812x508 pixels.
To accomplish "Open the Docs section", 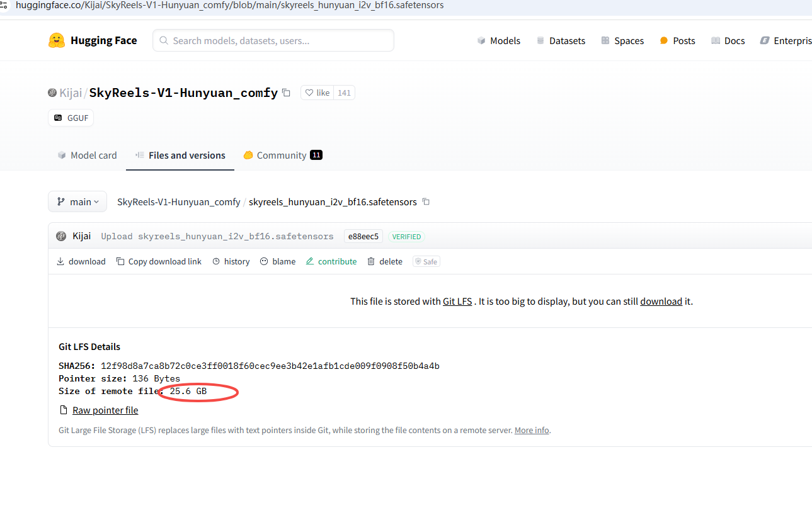I will pyautogui.click(x=728, y=40).
